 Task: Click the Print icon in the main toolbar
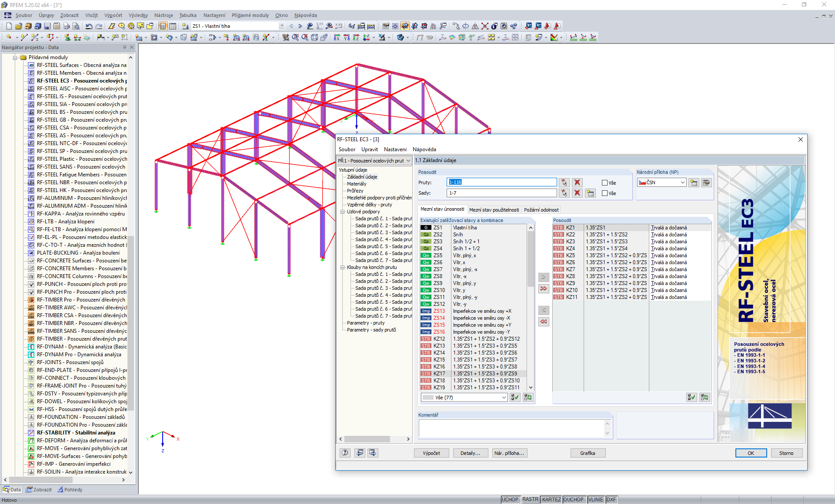tap(66, 26)
